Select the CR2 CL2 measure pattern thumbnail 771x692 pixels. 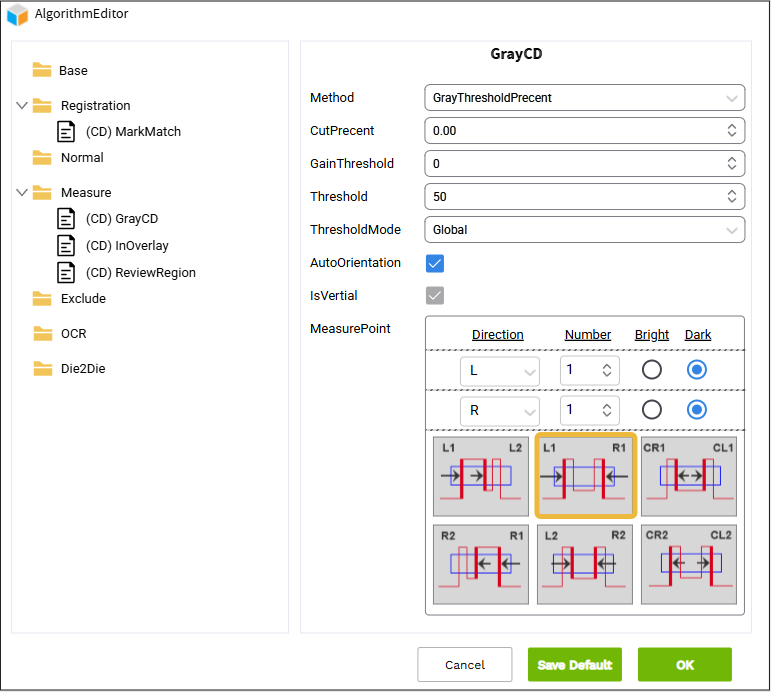coord(688,564)
